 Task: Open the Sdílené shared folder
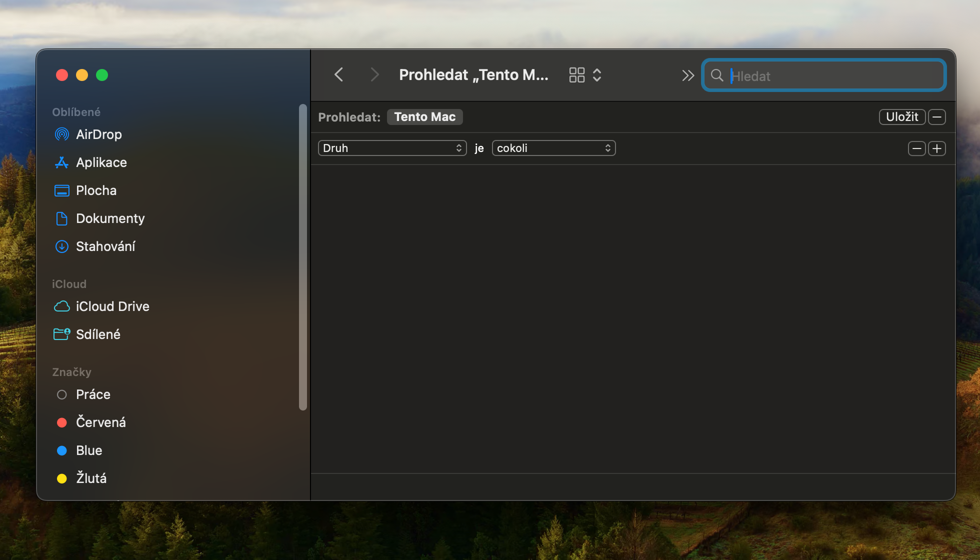pos(98,334)
